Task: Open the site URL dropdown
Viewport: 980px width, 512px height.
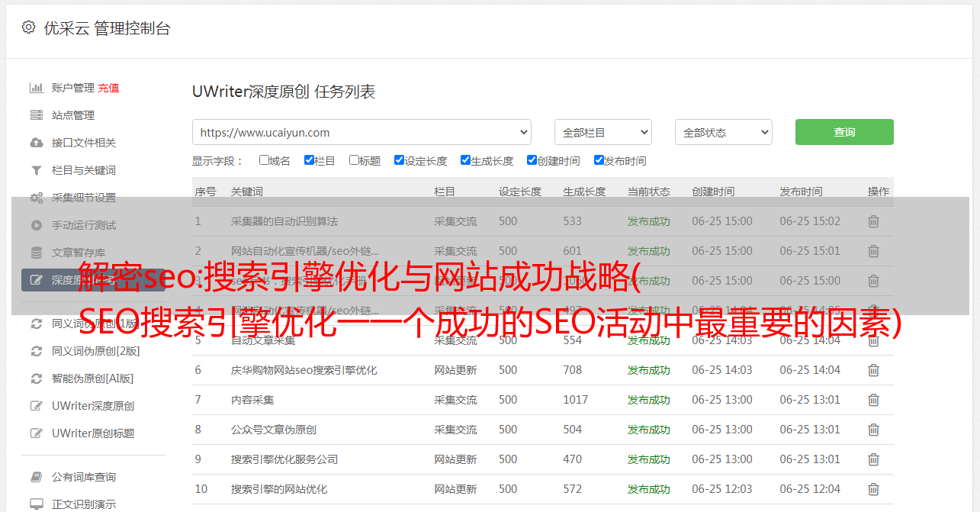Action: (x=361, y=132)
